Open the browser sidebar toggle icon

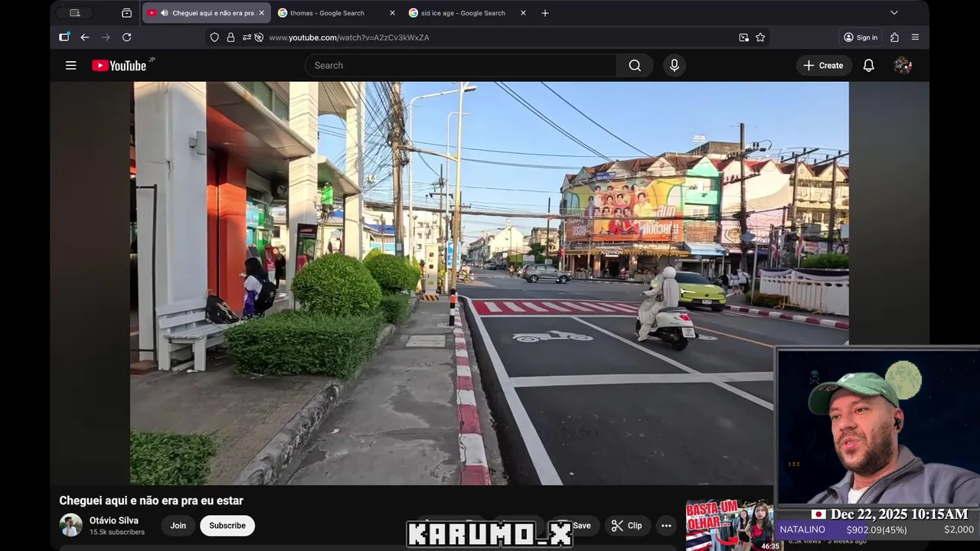tap(64, 37)
